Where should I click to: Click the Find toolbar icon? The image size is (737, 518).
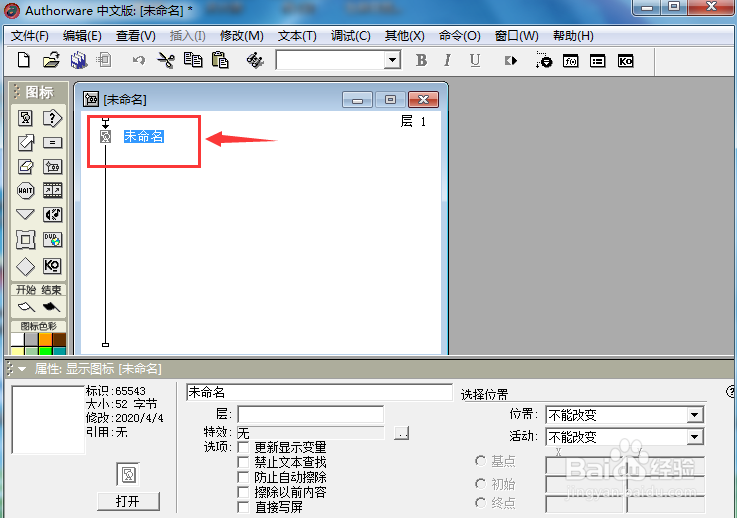coord(255,60)
